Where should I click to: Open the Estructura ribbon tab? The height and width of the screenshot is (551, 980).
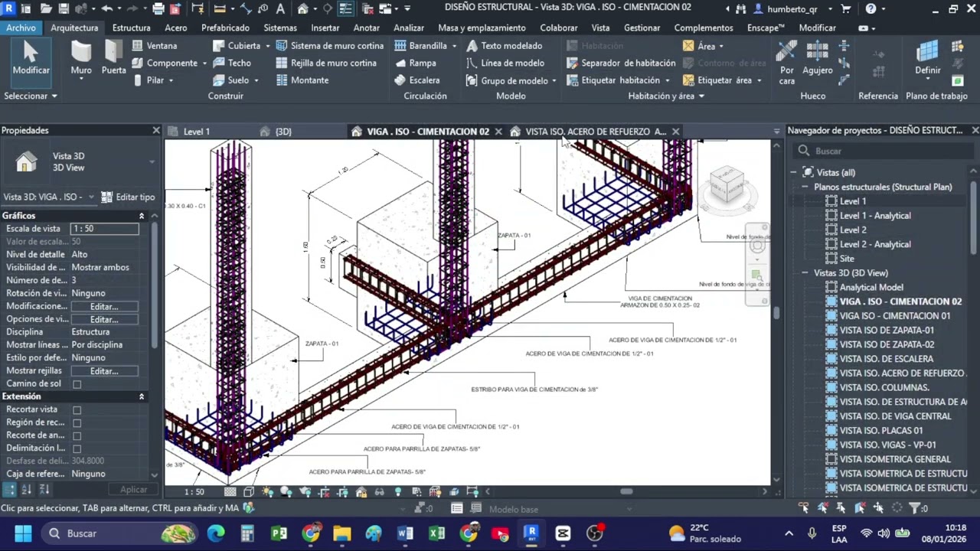pos(131,28)
